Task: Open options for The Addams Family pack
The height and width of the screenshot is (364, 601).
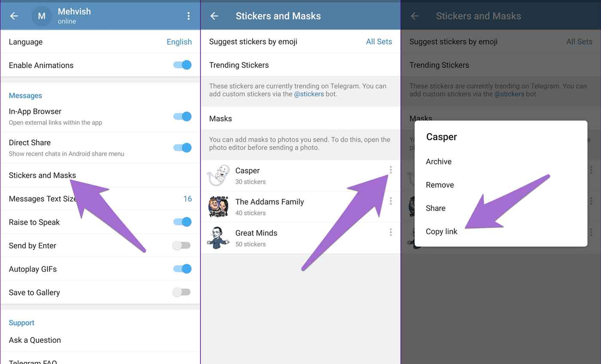Action: click(391, 201)
